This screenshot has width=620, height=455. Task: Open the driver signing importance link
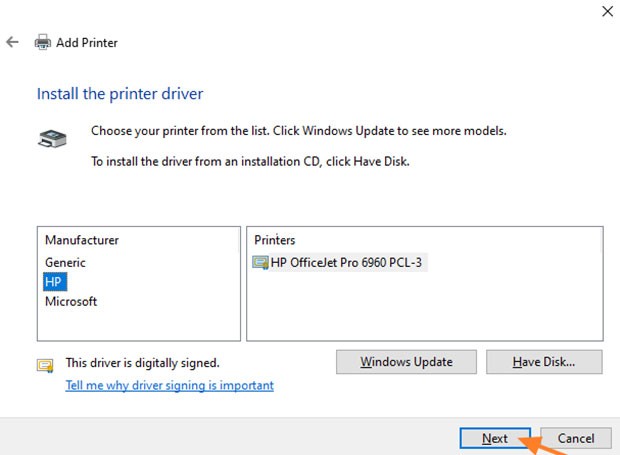(169, 385)
